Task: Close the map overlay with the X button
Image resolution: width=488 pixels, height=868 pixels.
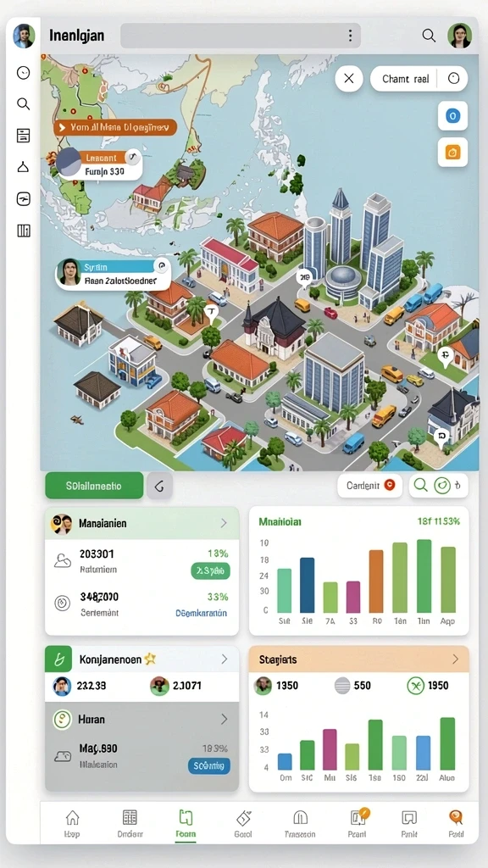Action: coord(349,79)
